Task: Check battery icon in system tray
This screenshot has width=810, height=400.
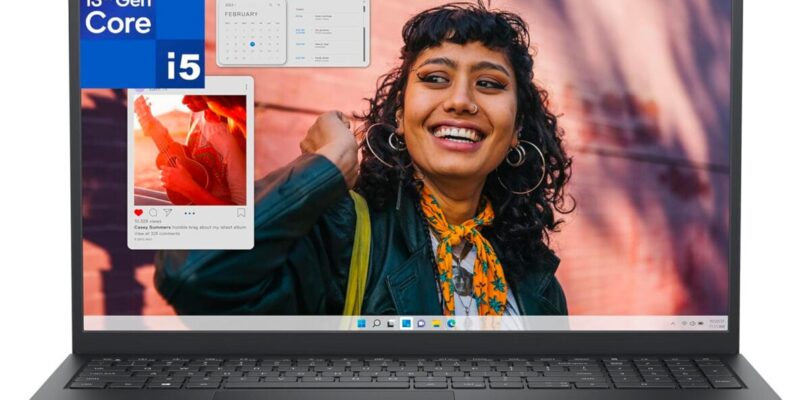Action: (701, 324)
